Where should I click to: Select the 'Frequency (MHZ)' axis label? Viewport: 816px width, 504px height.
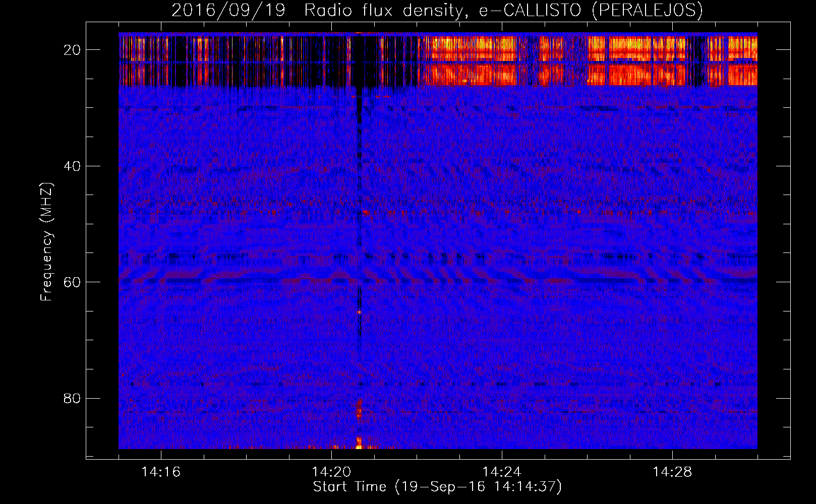click(46, 241)
